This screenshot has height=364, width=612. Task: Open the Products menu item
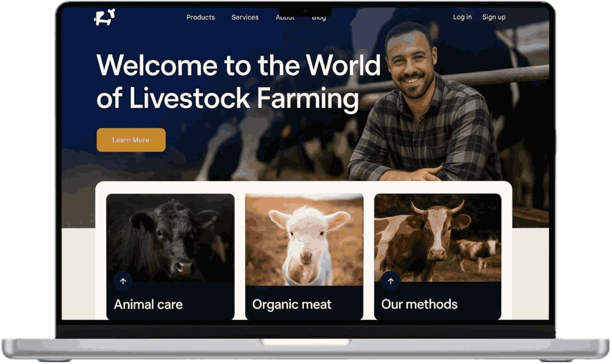click(201, 17)
